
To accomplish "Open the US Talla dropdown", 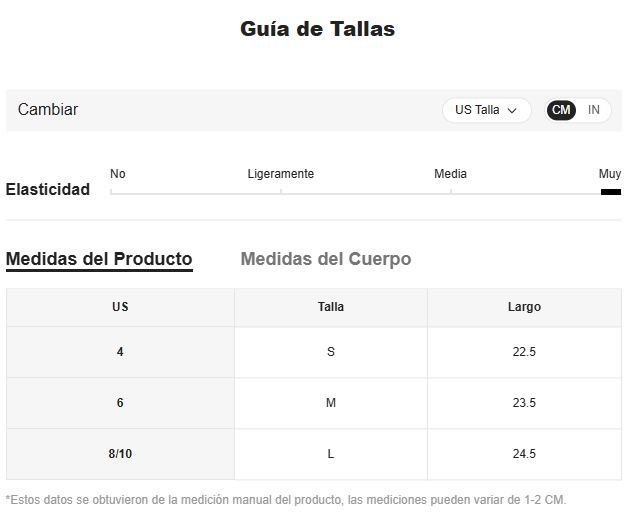I will click(486, 110).
